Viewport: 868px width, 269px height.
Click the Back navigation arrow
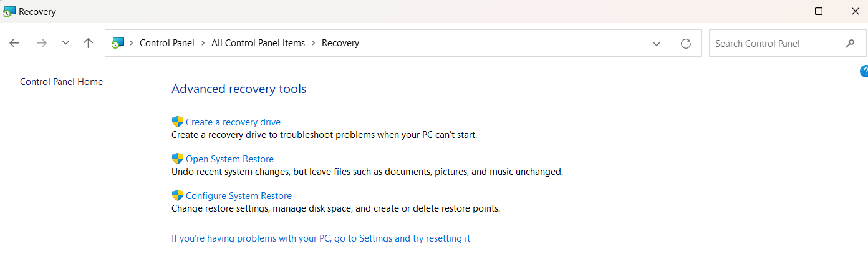[14, 43]
